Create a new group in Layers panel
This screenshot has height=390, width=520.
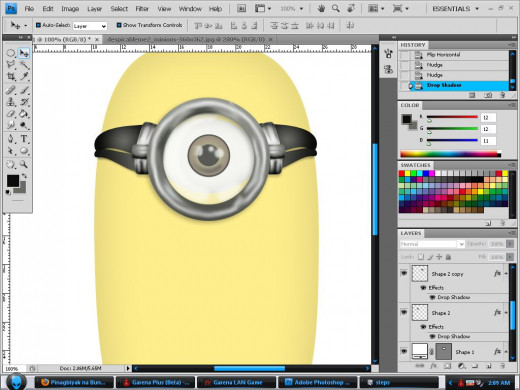pos(475,366)
